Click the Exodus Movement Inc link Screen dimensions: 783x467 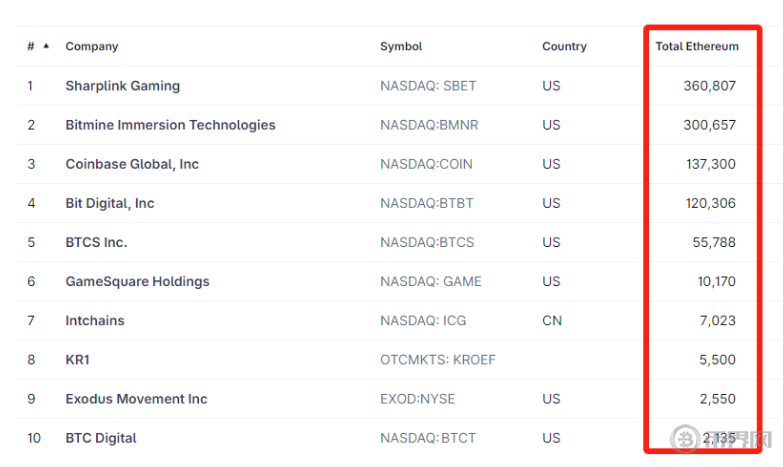click(x=136, y=398)
